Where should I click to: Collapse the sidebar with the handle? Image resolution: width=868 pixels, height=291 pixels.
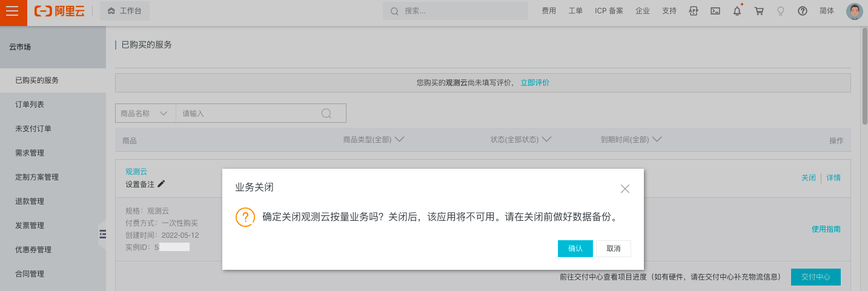102,235
